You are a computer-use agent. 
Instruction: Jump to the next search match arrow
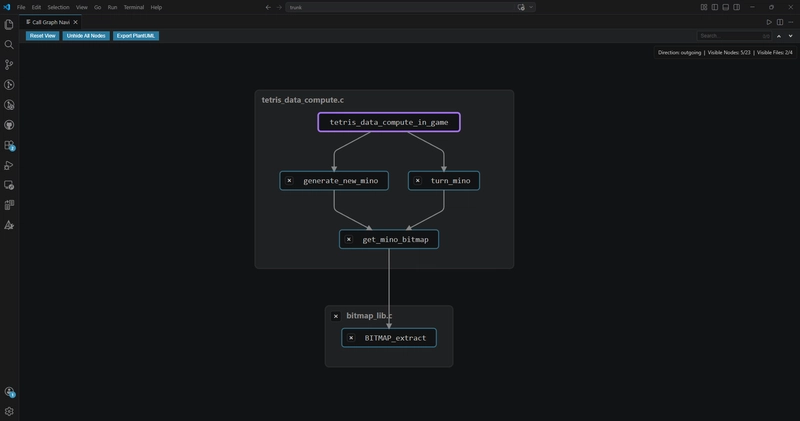790,36
